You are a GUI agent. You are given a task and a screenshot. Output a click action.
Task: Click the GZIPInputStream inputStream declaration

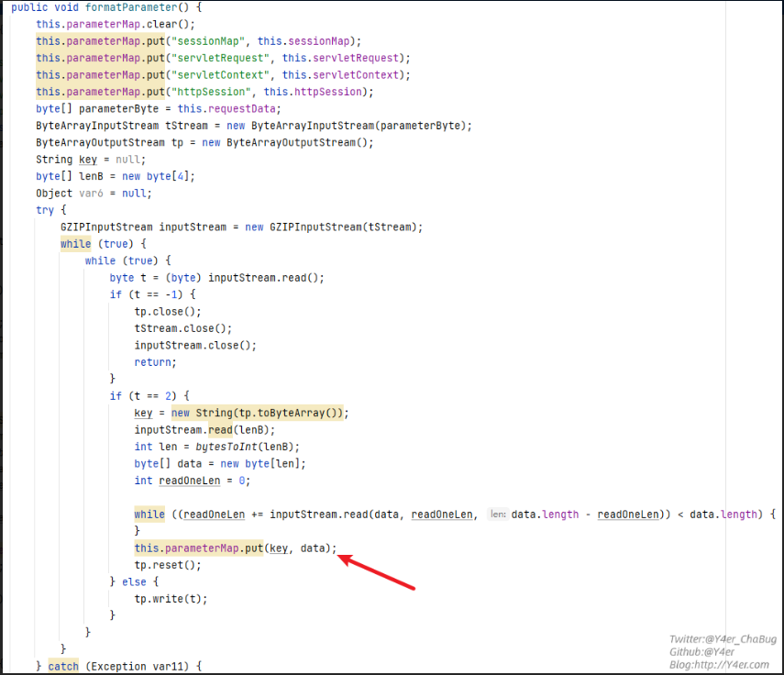click(x=241, y=227)
